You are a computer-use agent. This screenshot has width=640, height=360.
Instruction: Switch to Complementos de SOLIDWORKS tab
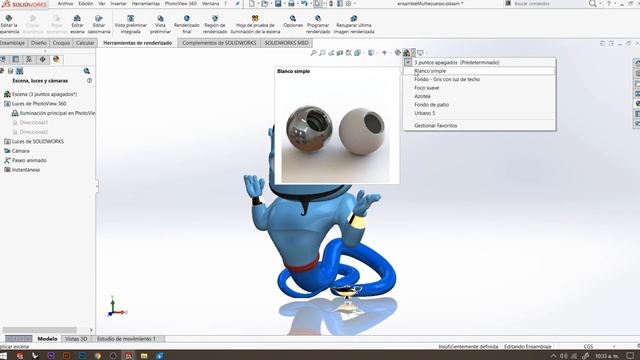219,43
